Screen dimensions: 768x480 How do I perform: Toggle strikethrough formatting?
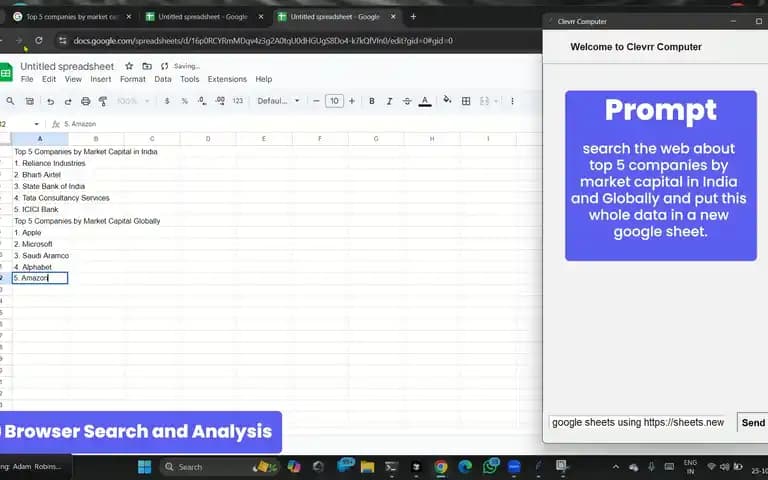407,101
